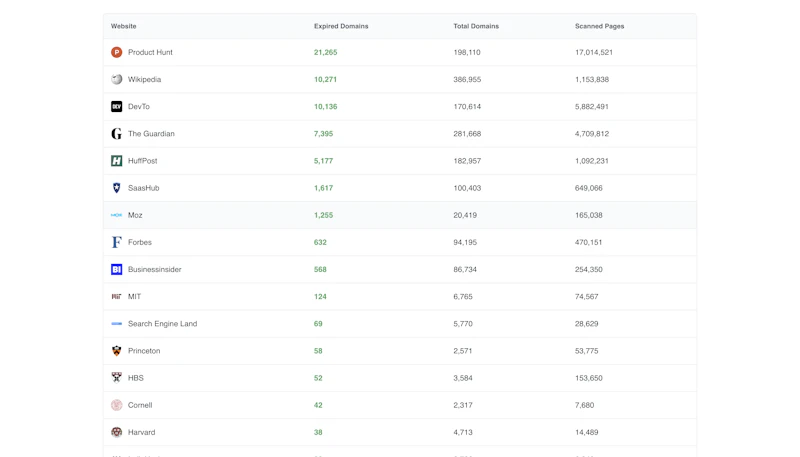Screen dimensions: 800x457
Task: Click scanned pages value 153,650
Action: click(588, 377)
